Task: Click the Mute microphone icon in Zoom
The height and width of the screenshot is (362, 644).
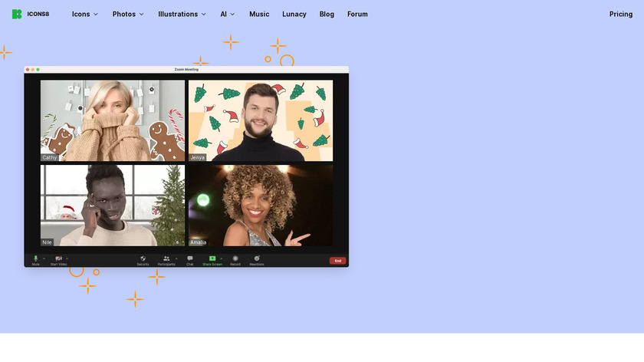Action: 36,258
